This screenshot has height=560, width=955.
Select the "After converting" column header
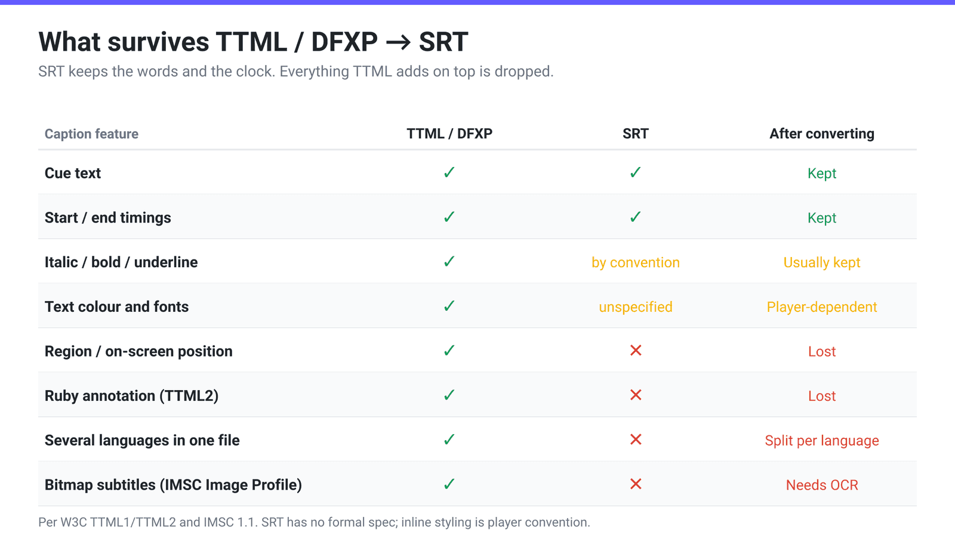coord(822,134)
